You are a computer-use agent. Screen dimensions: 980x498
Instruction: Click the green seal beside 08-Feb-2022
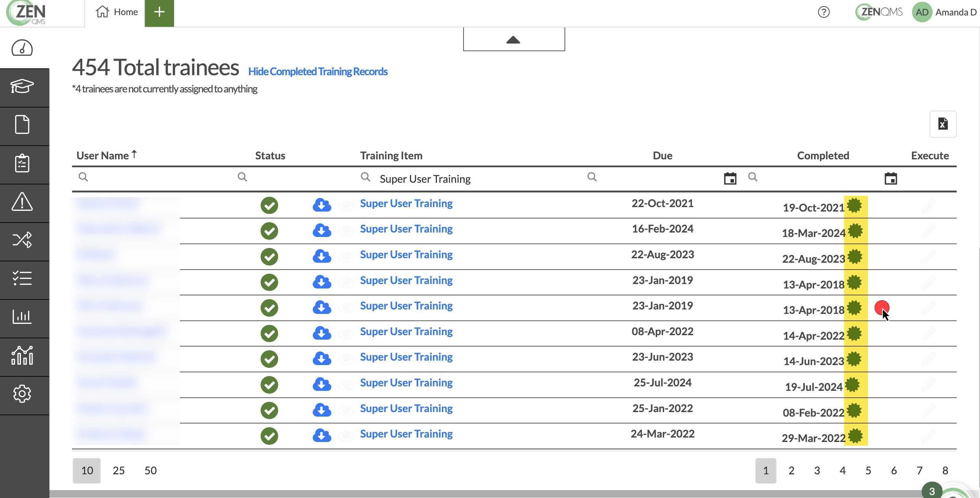coord(854,410)
